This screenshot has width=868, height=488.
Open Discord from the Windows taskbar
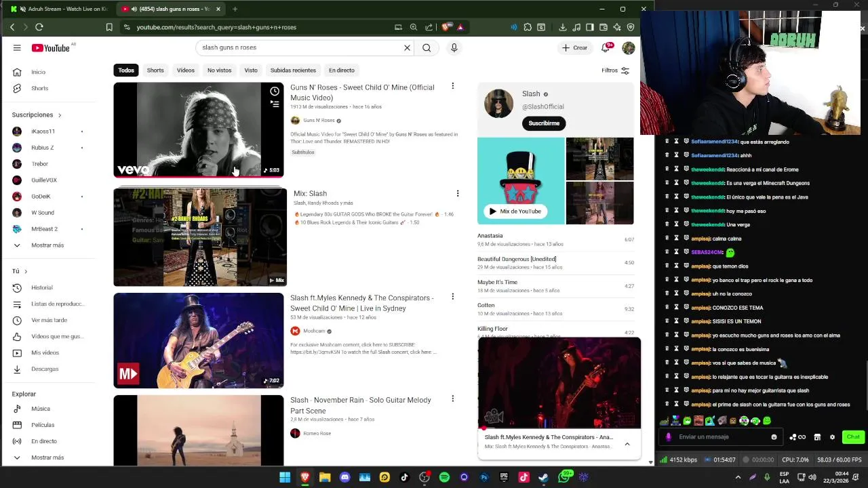[344, 477]
